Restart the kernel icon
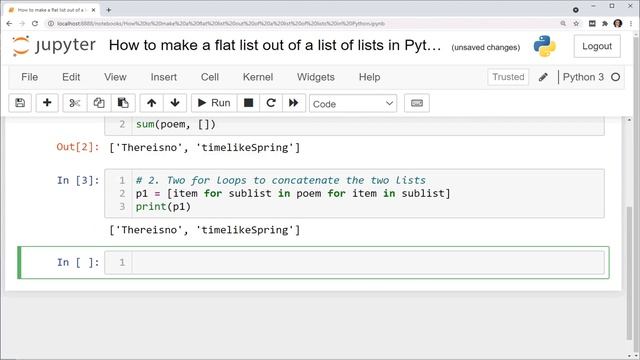This screenshot has width=640, height=360. (271, 103)
